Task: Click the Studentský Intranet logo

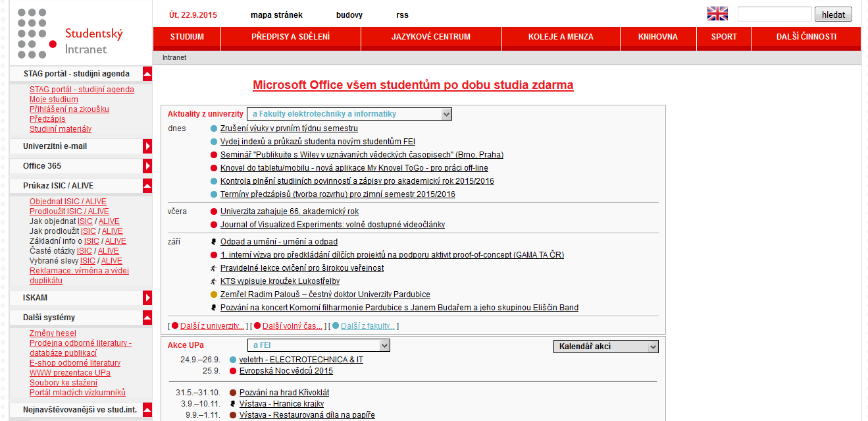Action: (x=70, y=34)
